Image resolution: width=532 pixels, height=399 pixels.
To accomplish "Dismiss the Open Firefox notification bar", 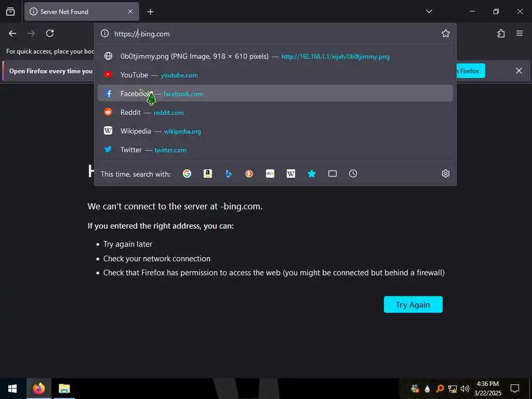I will pos(519,71).
